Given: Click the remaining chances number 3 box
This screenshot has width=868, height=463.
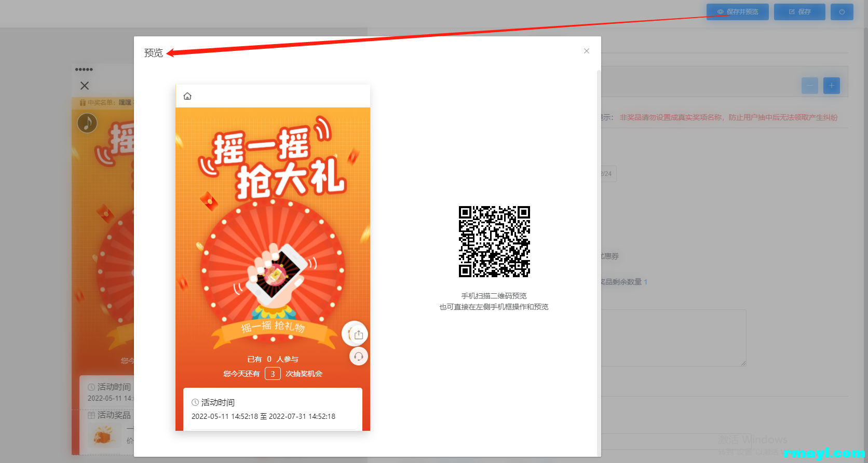Looking at the screenshot, I should click(x=273, y=374).
